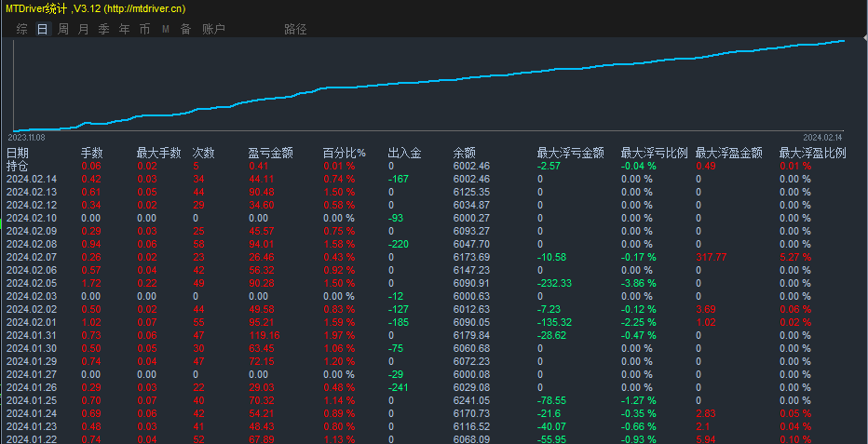Open the 路径 path tab
The height and width of the screenshot is (444, 868).
295,29
